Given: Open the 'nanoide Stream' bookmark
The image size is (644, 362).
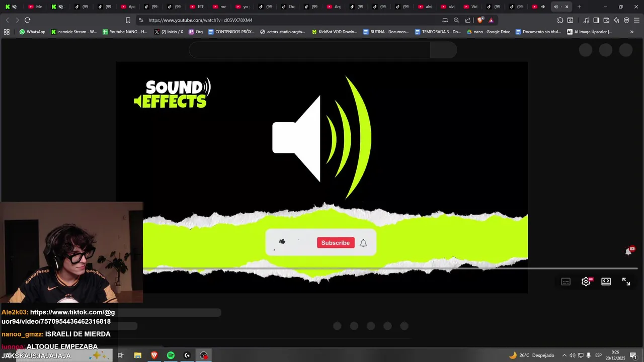Looking at the screenshot, I should (74, 32).
